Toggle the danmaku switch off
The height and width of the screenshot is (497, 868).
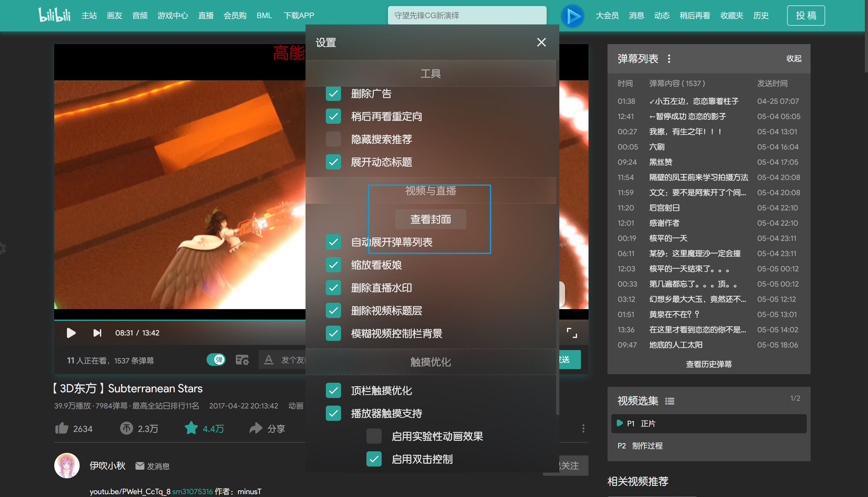click(216, 360)
